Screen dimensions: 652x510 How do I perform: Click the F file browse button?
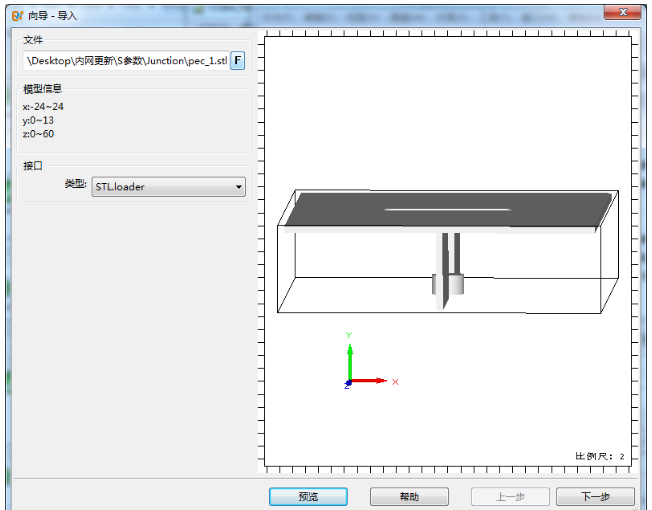coord(238,61)
